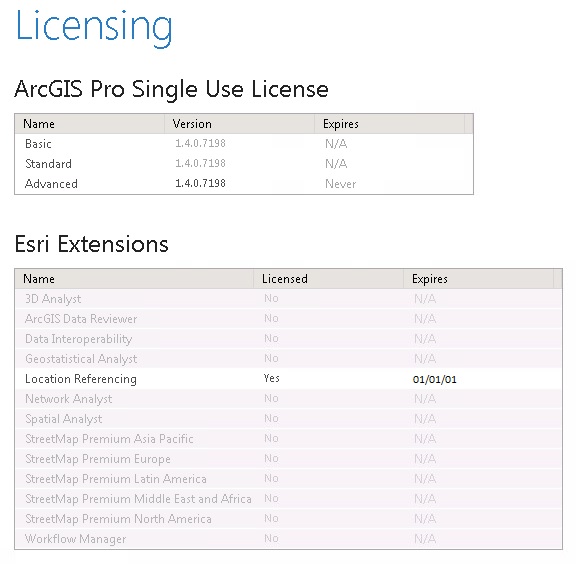This screenshot has height=567, width=587.
Task: Select the Advanced license row
Action: [244, 184]
